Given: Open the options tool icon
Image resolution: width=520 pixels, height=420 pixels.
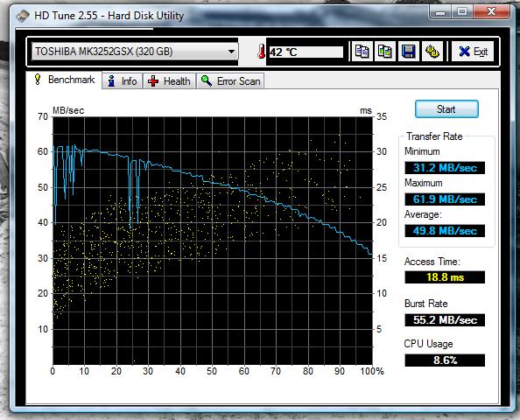Looking at the screenshot, I should pos(432,52).
